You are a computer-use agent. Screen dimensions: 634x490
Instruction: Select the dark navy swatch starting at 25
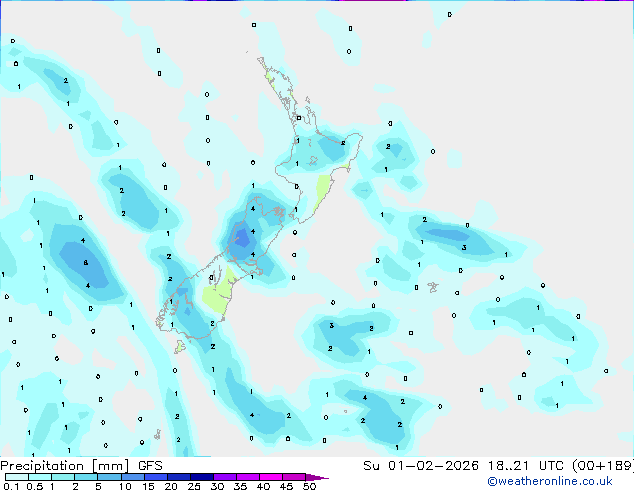tap(201, 477)
